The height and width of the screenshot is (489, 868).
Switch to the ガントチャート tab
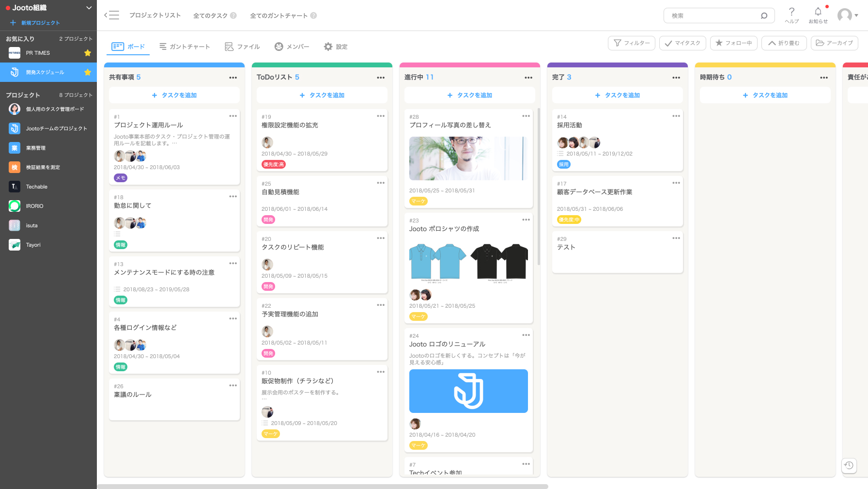(185, 47)
